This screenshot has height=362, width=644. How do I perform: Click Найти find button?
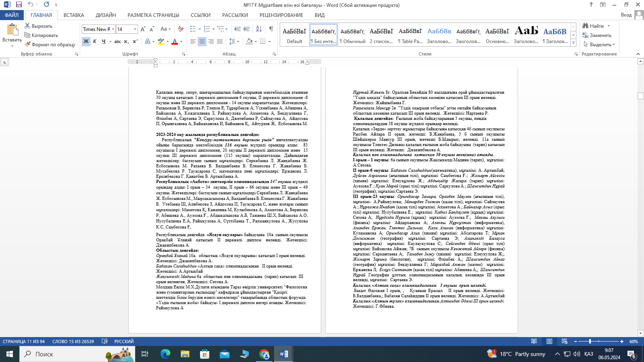click(x=593, y=26)
